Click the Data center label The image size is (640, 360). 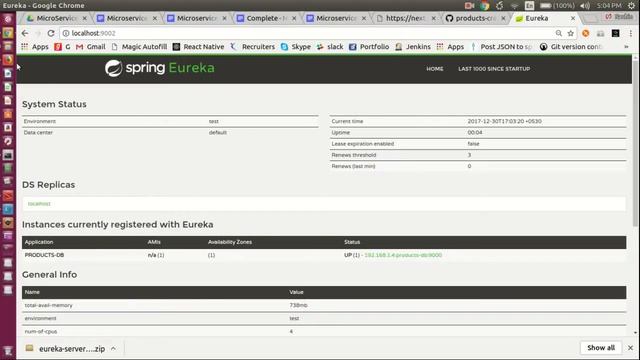38,133
